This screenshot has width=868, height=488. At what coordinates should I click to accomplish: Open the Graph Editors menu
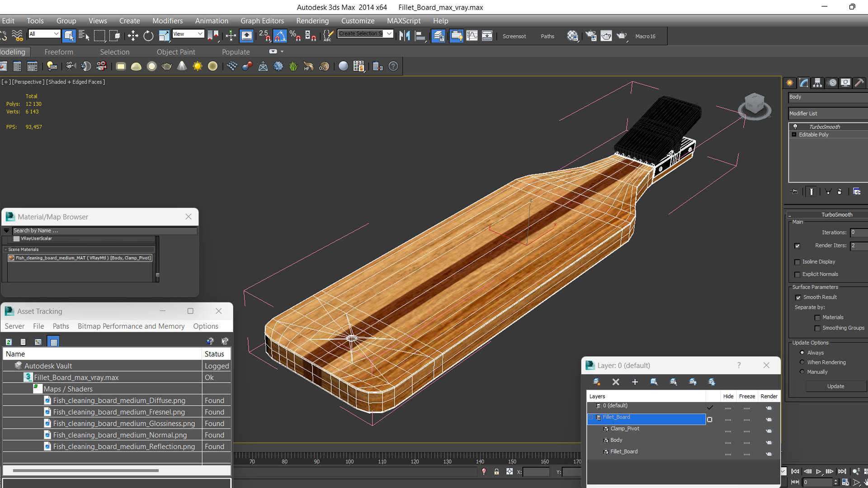click(262, 21)
